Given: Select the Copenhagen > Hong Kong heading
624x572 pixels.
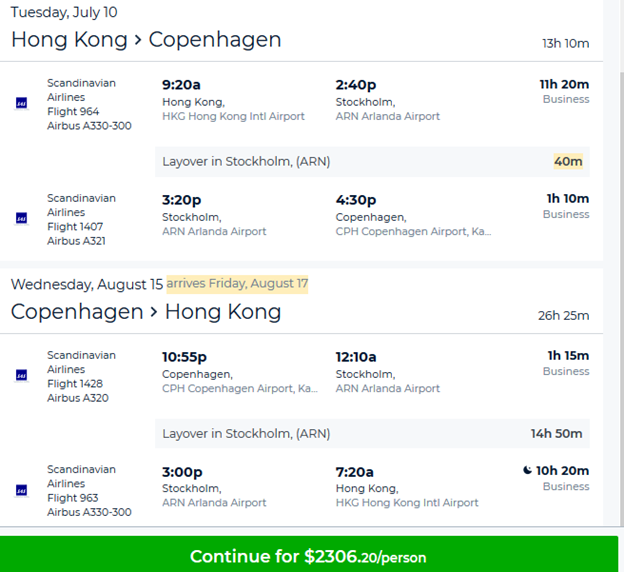Looking at the screenshot, I should (146, 312).
